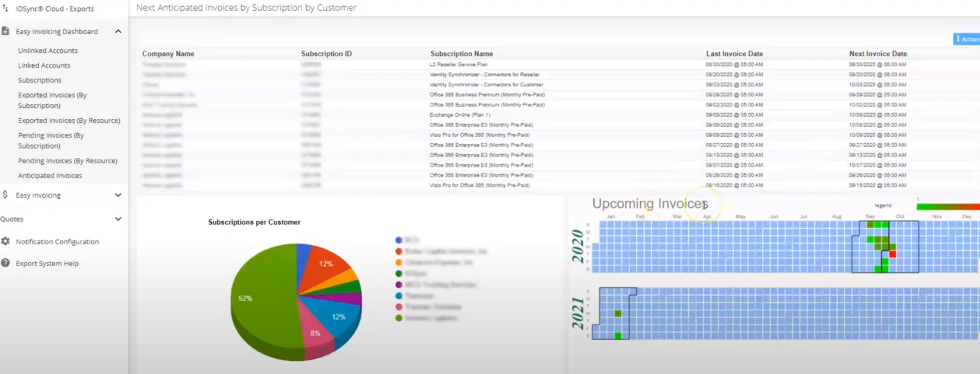980x374 pixels.
Task: Sort by Next Invoice Date column header
Action: (878, 53)
